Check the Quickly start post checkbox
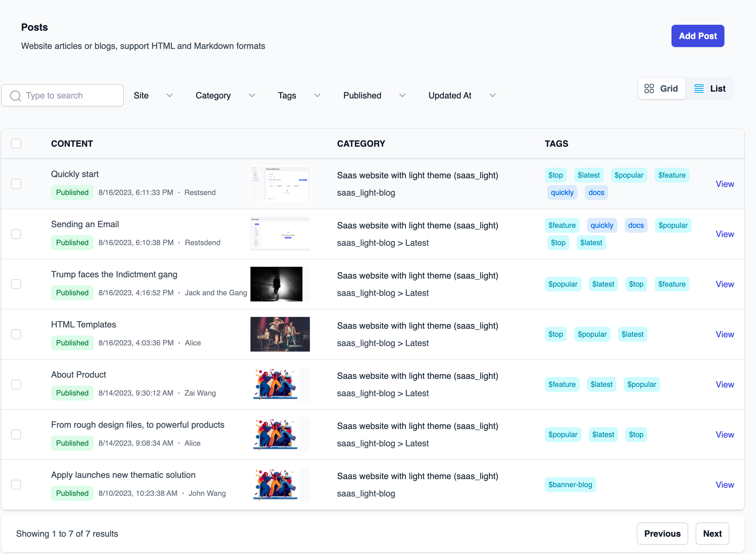 (16, 184)
